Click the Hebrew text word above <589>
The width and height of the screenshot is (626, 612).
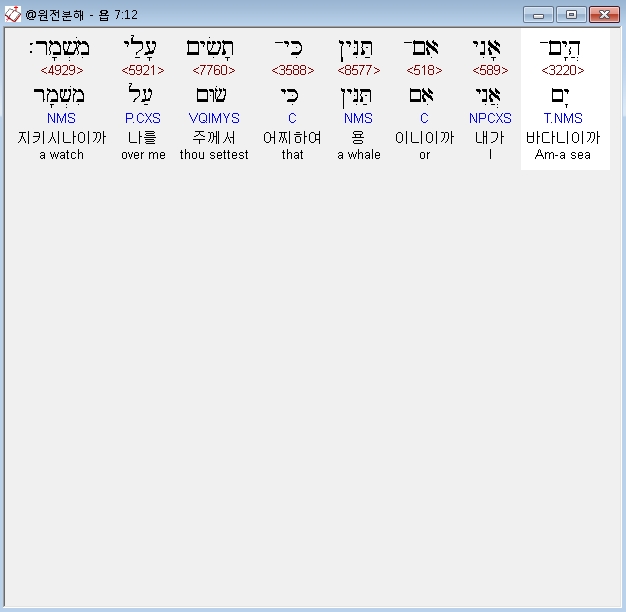tap(487, 48)
